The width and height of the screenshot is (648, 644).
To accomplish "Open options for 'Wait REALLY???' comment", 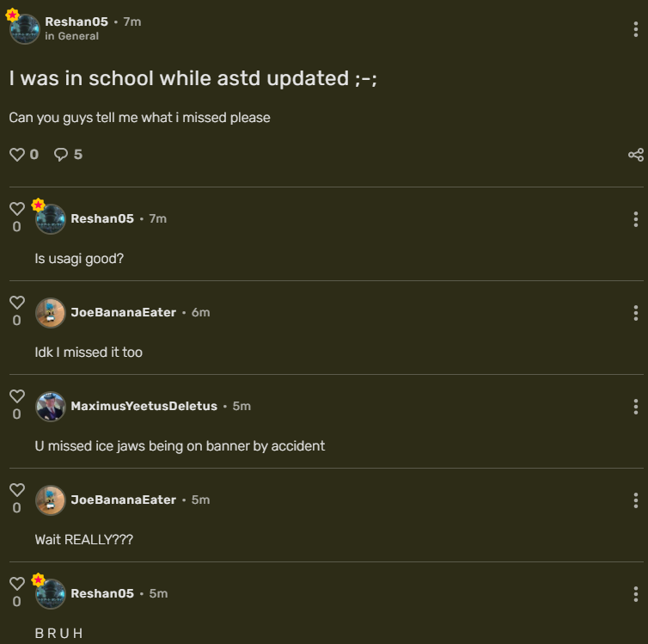I will point(636,500).
